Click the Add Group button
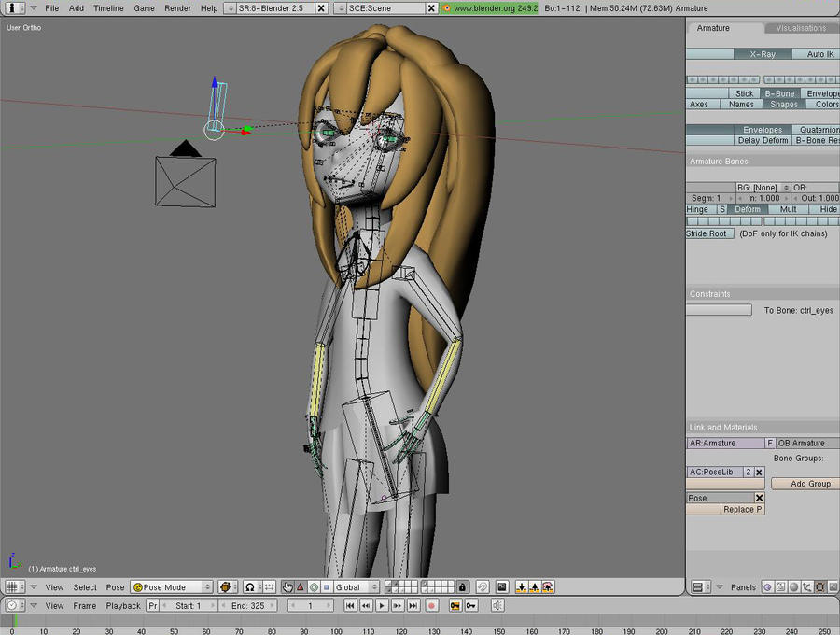The image size is (840, 635). pyautogui.click(x=805, y=484)
